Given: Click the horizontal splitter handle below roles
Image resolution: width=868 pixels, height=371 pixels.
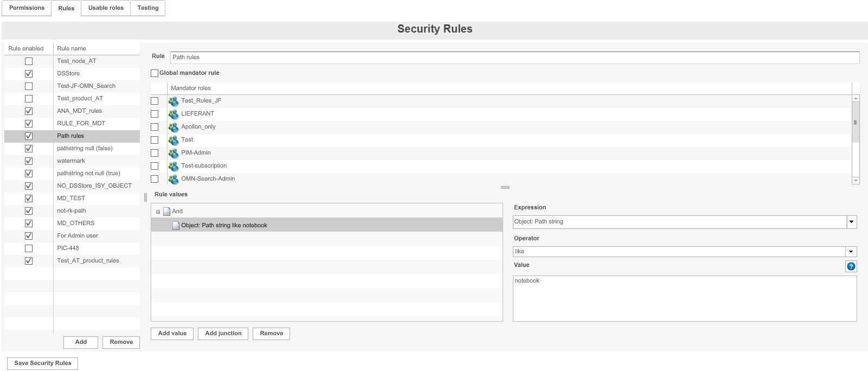Looking at the screenshot, I should [505, 188].
